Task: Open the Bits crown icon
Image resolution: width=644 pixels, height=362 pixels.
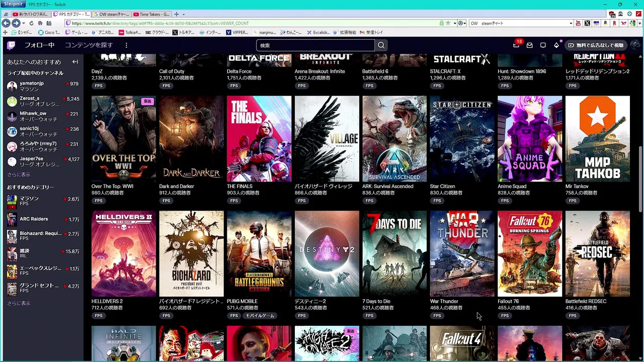Action: point(556,45)
